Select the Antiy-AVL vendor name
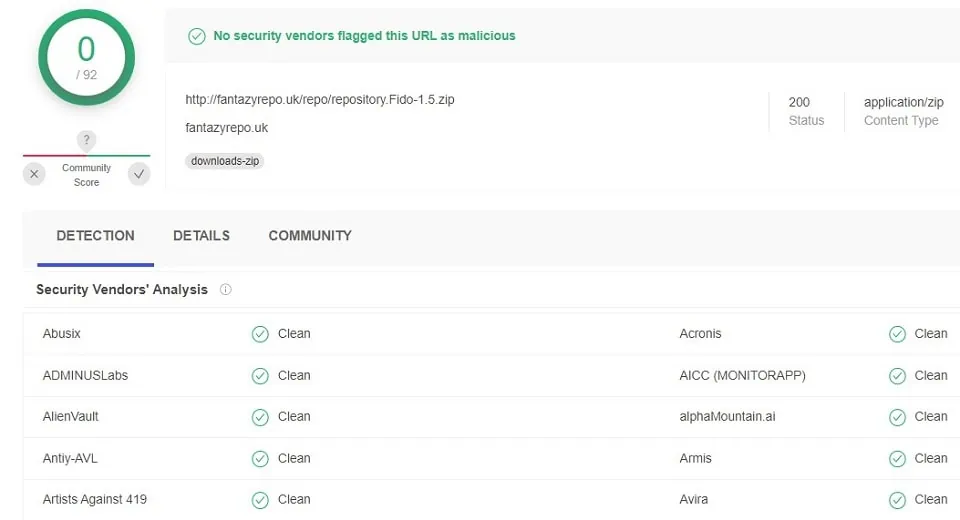The height and width of the screenshot is (520, 960). (x=70, y=458)
